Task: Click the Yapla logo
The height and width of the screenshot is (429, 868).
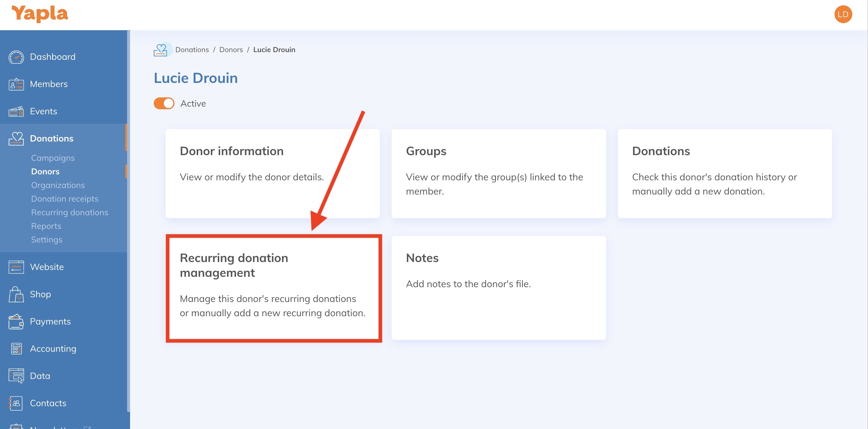Action: 39,13
